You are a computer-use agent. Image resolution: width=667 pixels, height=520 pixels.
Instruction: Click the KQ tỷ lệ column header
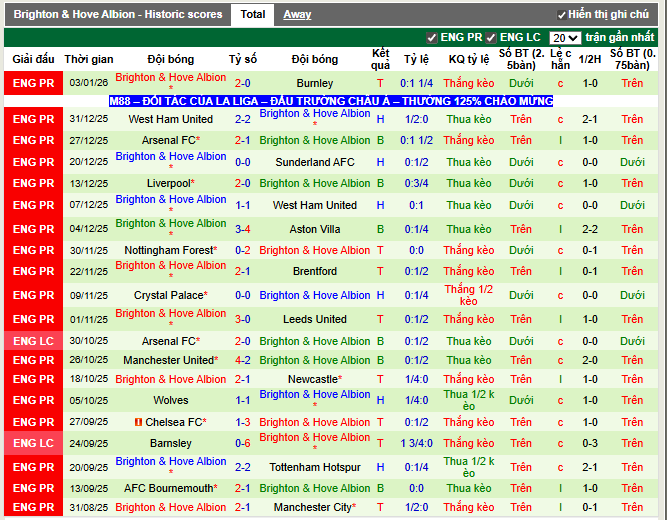pyautogui.click(x=469, y=59)
